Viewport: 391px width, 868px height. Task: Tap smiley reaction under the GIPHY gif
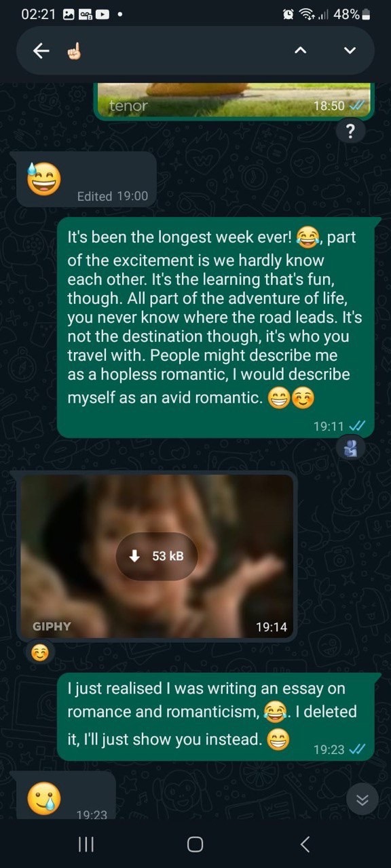point(41,652)
